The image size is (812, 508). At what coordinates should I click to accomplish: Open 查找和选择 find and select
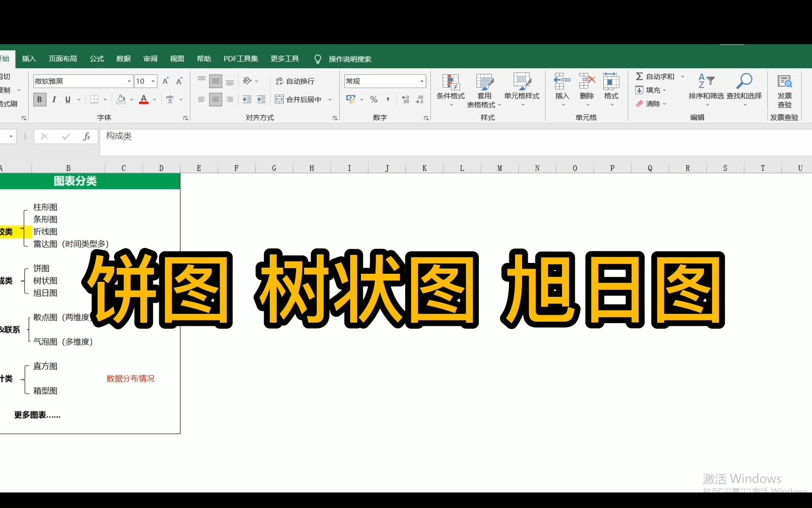[x=744, y=90]
